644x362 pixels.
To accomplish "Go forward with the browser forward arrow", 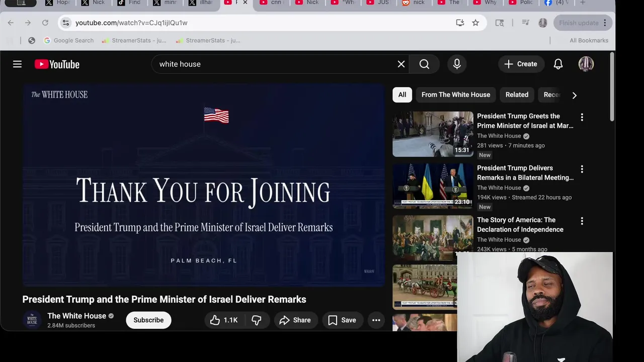I will (28, 23).
